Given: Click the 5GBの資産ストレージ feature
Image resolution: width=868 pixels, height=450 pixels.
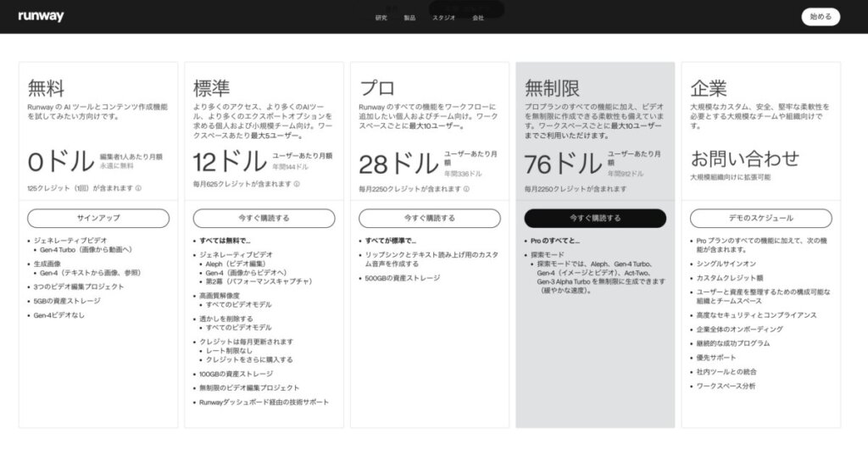Looking at the screenshot, I should click(67, 301).
